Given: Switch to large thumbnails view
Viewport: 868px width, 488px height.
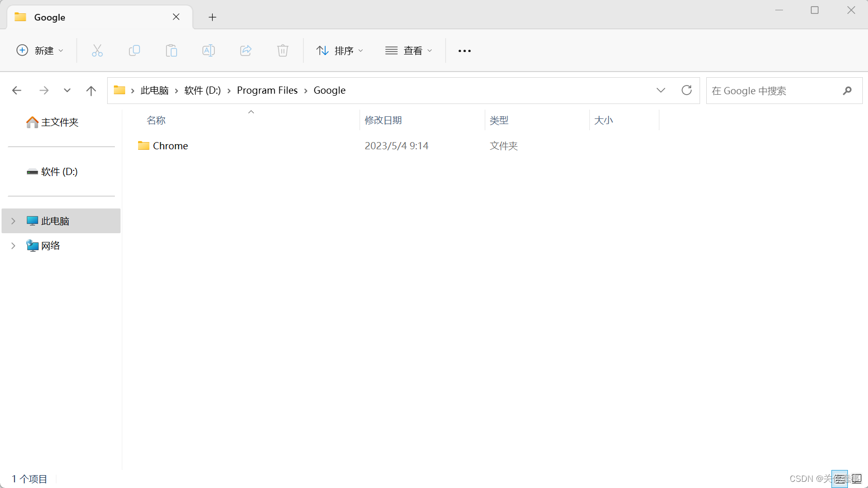Looking at the screenshot, I should [857, 479].
